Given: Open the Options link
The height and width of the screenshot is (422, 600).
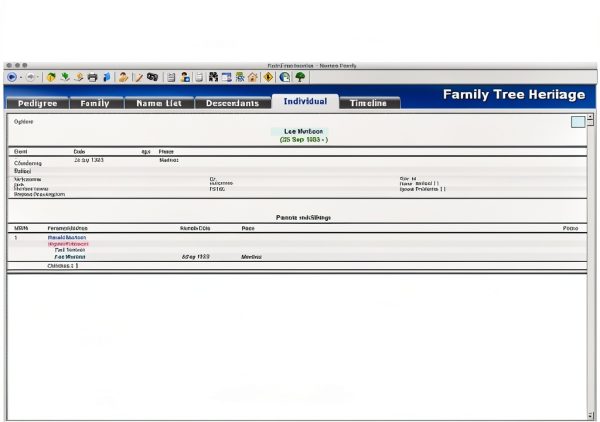Looking at the screenshot, I should coord(24,122).
